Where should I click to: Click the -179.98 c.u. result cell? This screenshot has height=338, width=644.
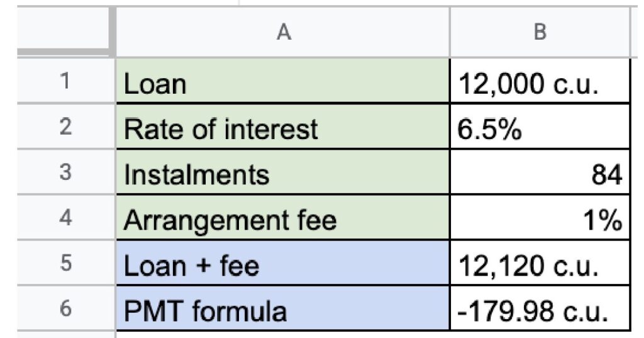point(540,310)
